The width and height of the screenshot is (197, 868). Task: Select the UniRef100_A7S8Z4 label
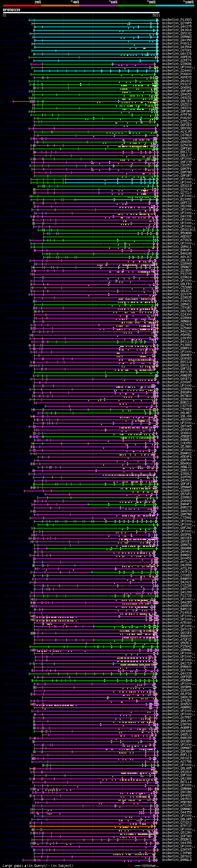(177, 240)
